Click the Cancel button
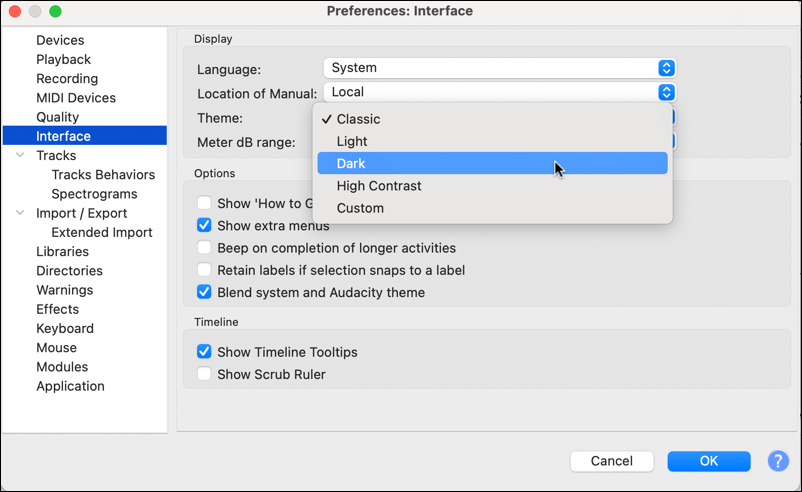This screenshot has width=802, height=492. (611, 461)
